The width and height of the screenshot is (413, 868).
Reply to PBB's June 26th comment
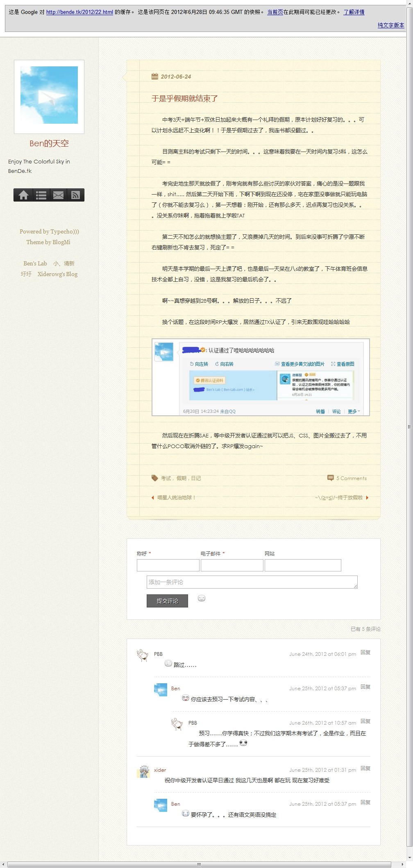365,721
